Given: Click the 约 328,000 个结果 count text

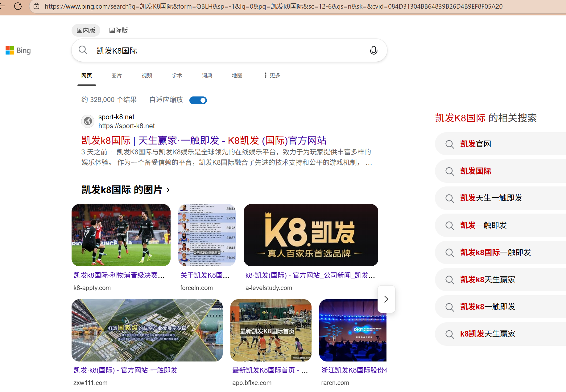Looking at the screenshot, I should tap(109, 100).
